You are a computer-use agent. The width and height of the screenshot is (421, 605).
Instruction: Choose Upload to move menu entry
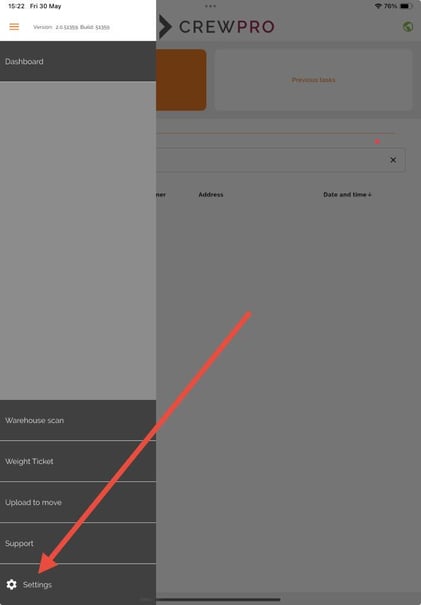[78, 502]
